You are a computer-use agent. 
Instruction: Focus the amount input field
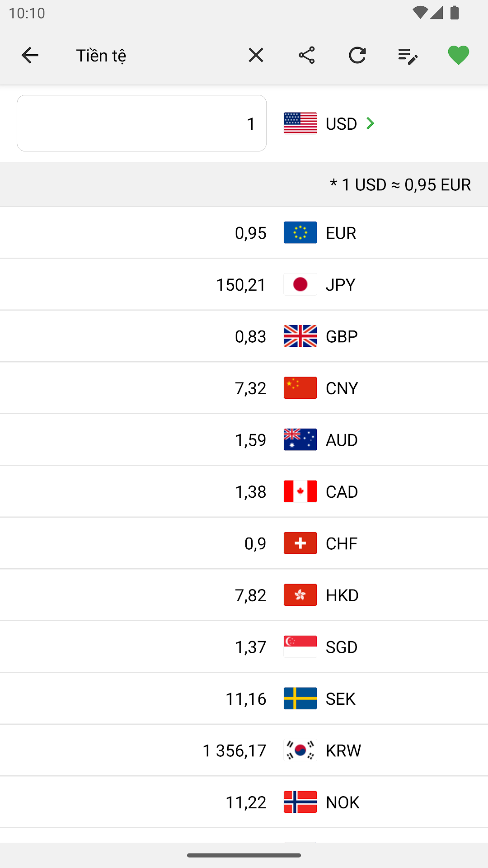[x=141, y=123]
